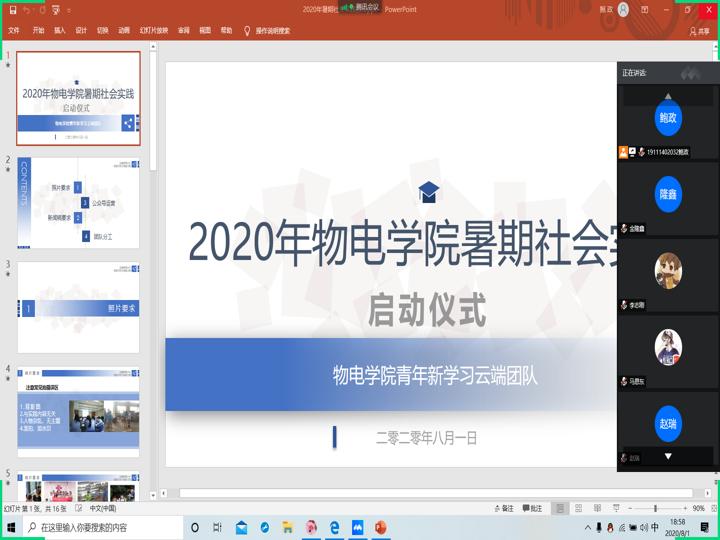Open the Mail app in taskbar
Screen dimensions: 720x540
click(x=241, y=527)
